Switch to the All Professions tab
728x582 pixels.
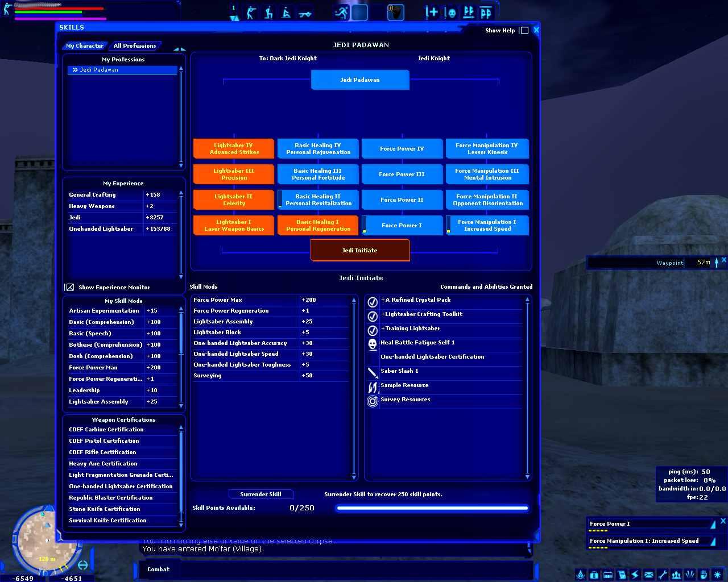[135, 45]
